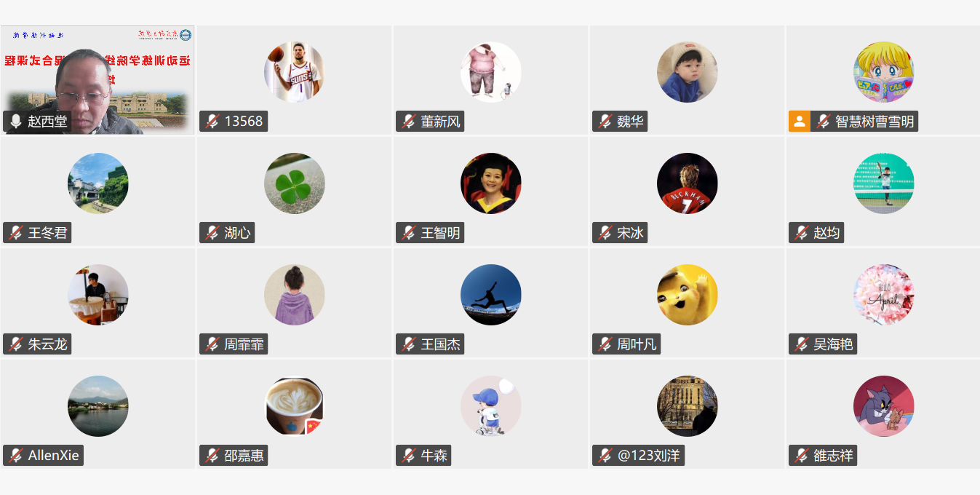Click muted mic icon beside 董新风
980x495 pixels.
408,122
